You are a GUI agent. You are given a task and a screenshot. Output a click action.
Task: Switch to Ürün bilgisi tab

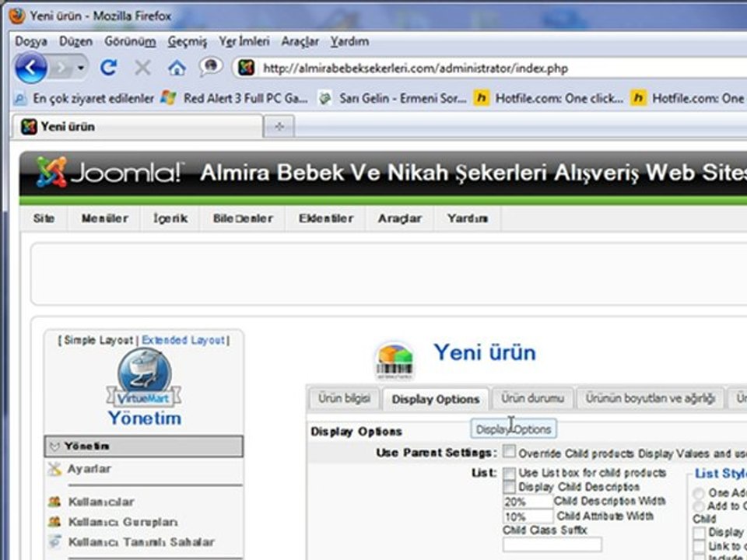[344, 398]
